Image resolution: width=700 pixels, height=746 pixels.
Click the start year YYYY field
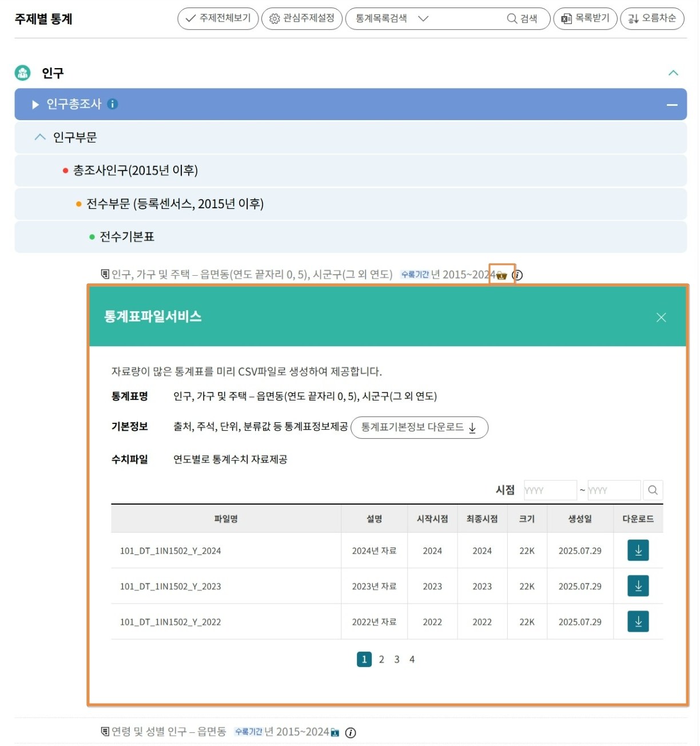pyautogui.click(x=550, y=490)
